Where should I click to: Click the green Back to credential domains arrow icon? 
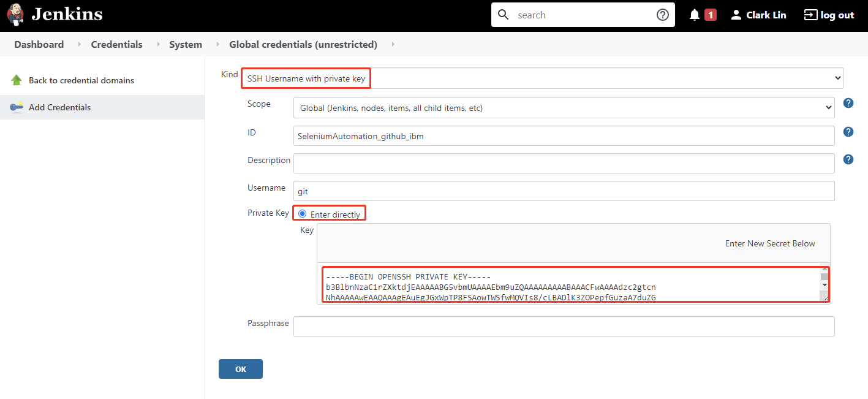17,80
